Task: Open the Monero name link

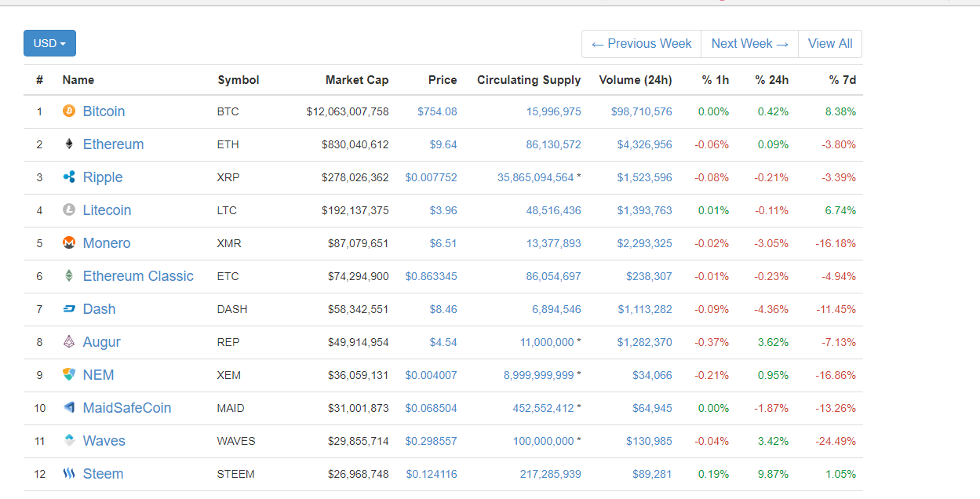Action: pyautogui.click(x=107, y=243)
